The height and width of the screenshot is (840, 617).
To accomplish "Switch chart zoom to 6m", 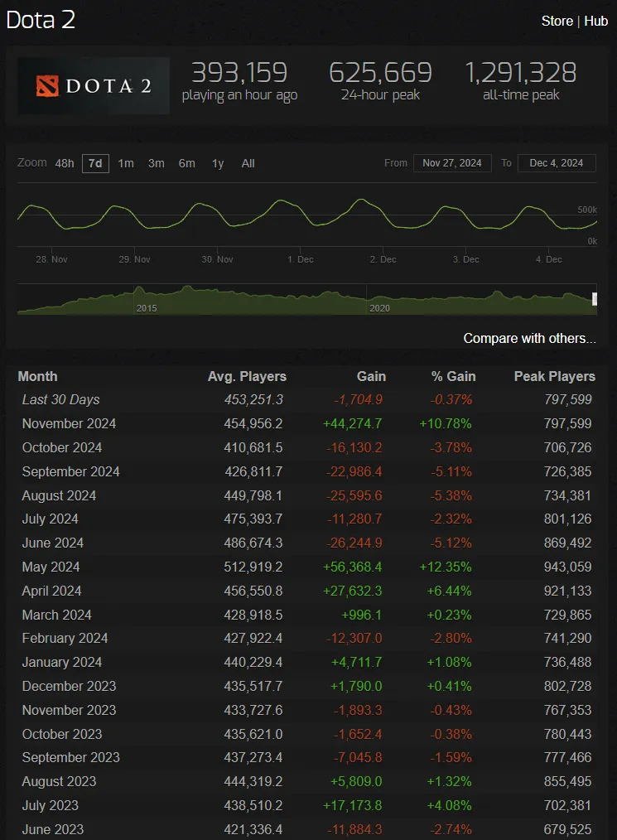I will point(187,163).
